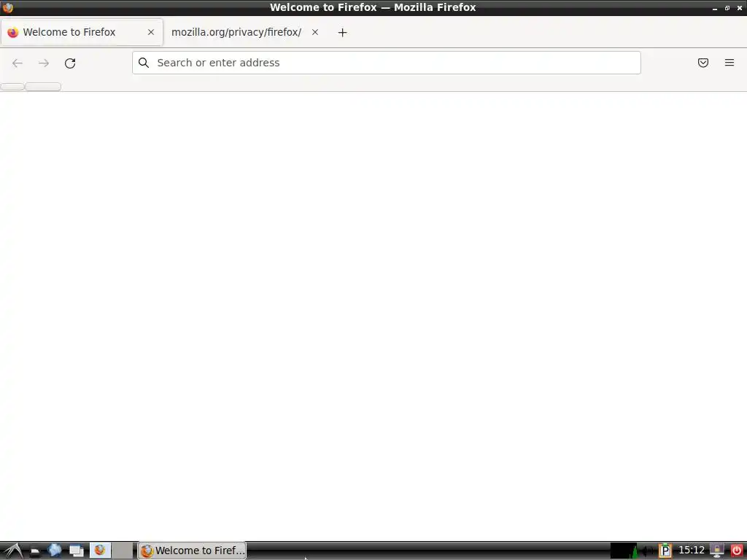Open the Save to Pocket button
Viewport: 747px width, 560px height.
pyautogui.click(x=703, y=63)
